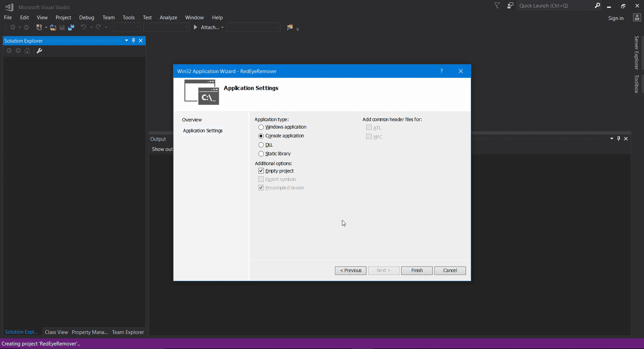
Task: Uncheck the Empty project checkbox
Action: click(x=261, y=171)
